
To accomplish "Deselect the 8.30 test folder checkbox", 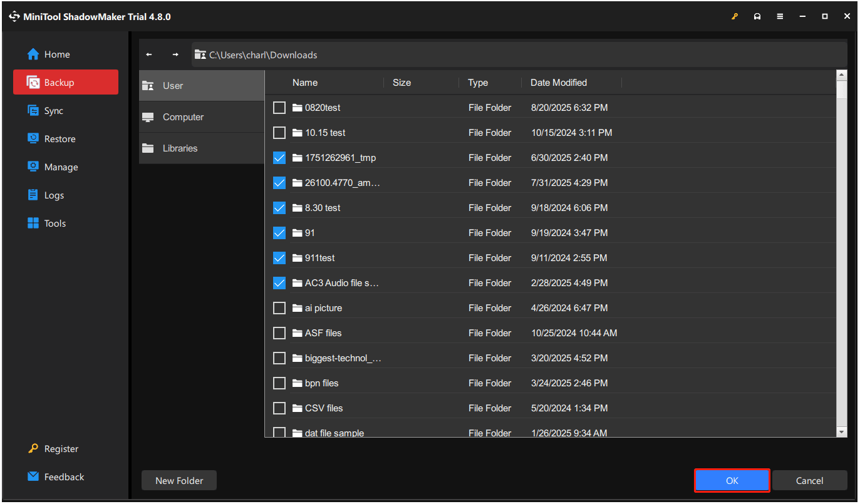I will [279, 207].
